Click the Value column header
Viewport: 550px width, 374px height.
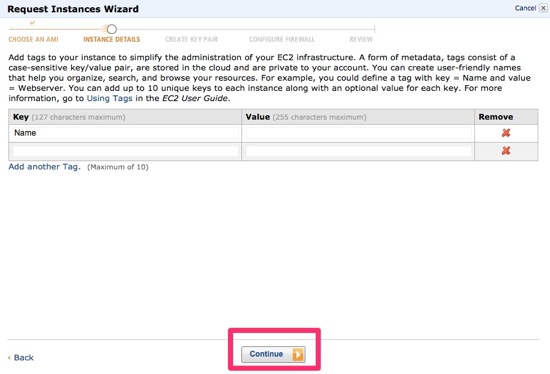pyautogui.click(x=358, y=117)
